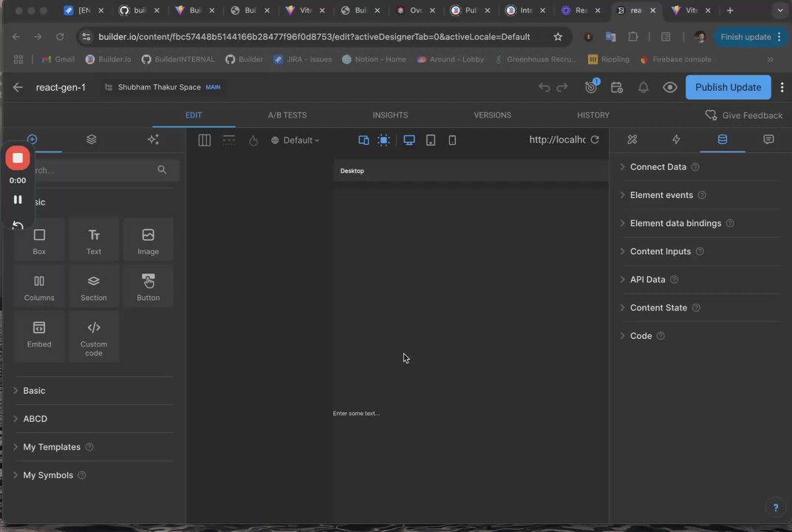Open the Data tab database icon
Image resolution: width=792 pixels, height=532 pixels.
[x=723, y=140]
